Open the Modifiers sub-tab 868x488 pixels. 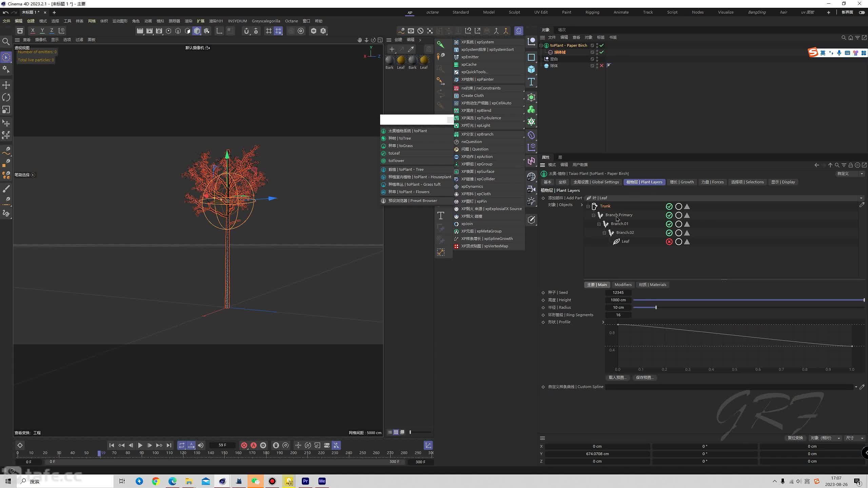tap(623, 285)
